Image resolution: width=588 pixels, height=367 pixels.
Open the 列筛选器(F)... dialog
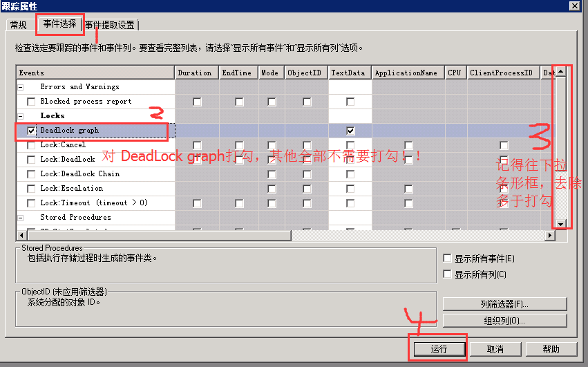click(x=504, y=304)
